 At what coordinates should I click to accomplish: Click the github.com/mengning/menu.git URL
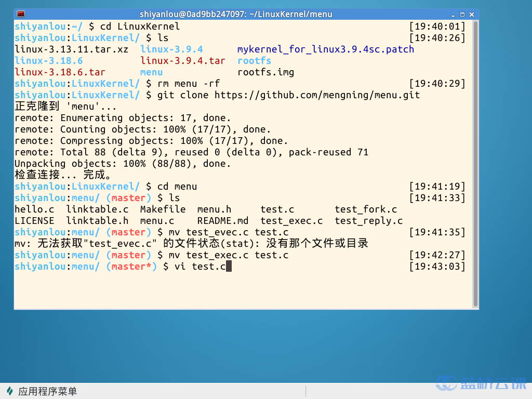[317, 96]
